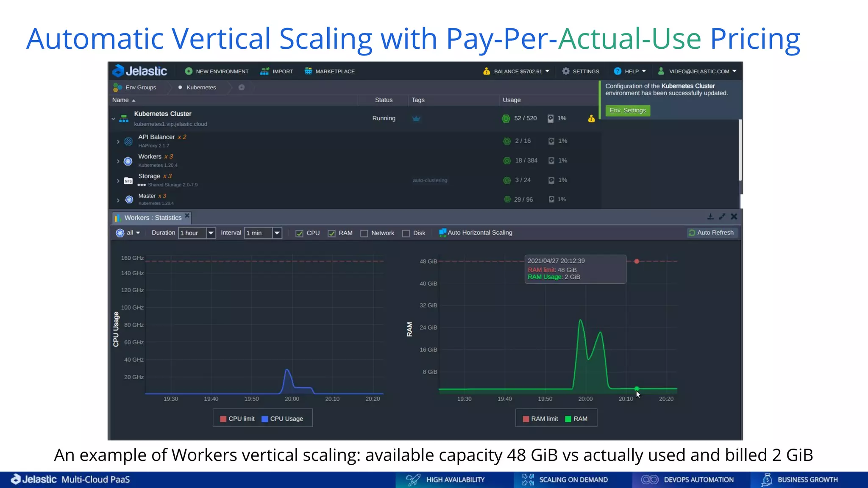The image size is (868, 488).
Task: Click the Status column header
Action: [x=384, y=100]
